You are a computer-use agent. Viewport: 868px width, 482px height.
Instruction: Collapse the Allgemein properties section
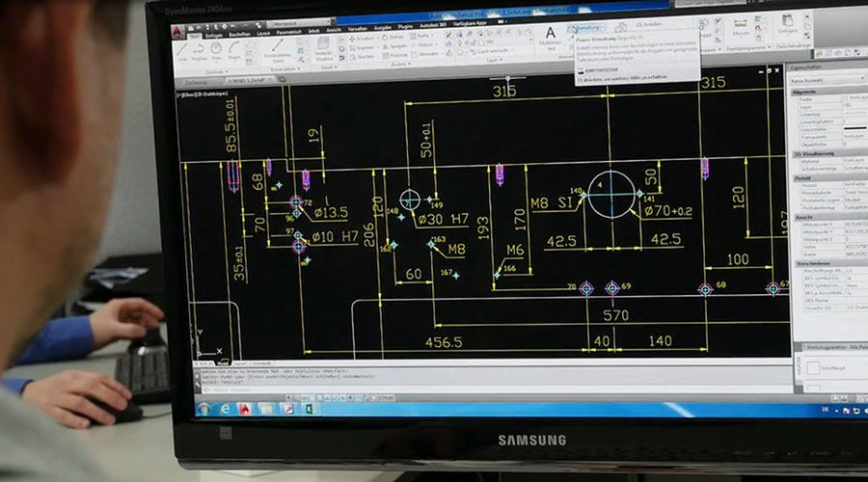point(828,92)
